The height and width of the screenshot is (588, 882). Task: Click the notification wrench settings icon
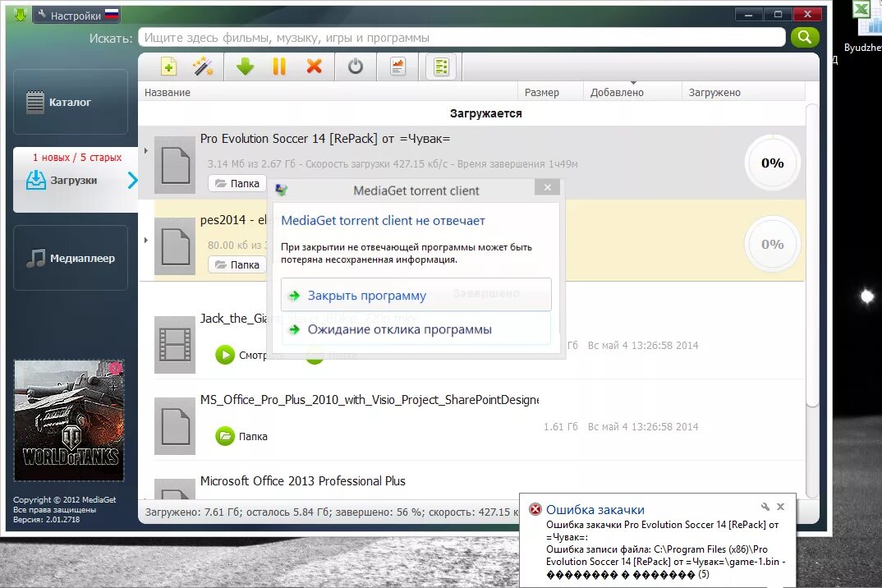click(765, 507)
